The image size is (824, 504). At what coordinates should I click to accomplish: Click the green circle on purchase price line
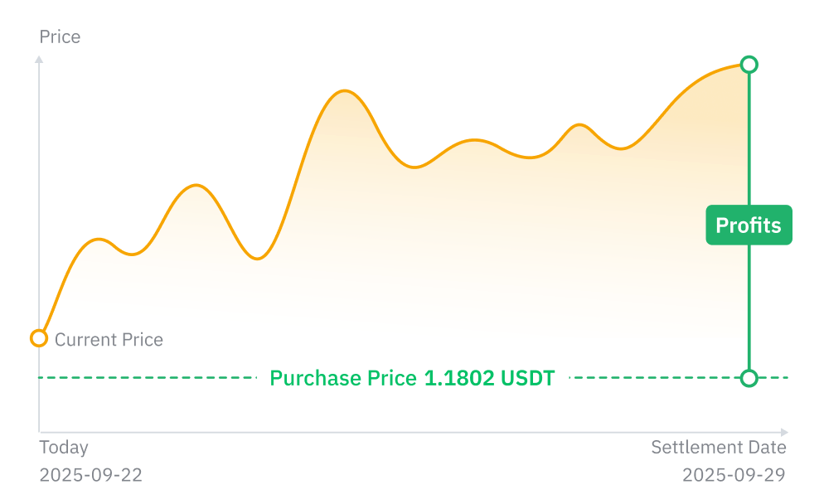(749, 378)
